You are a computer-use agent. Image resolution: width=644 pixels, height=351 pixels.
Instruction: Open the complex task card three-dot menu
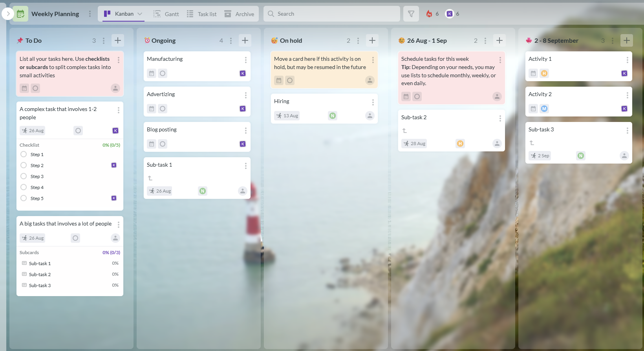119,110
